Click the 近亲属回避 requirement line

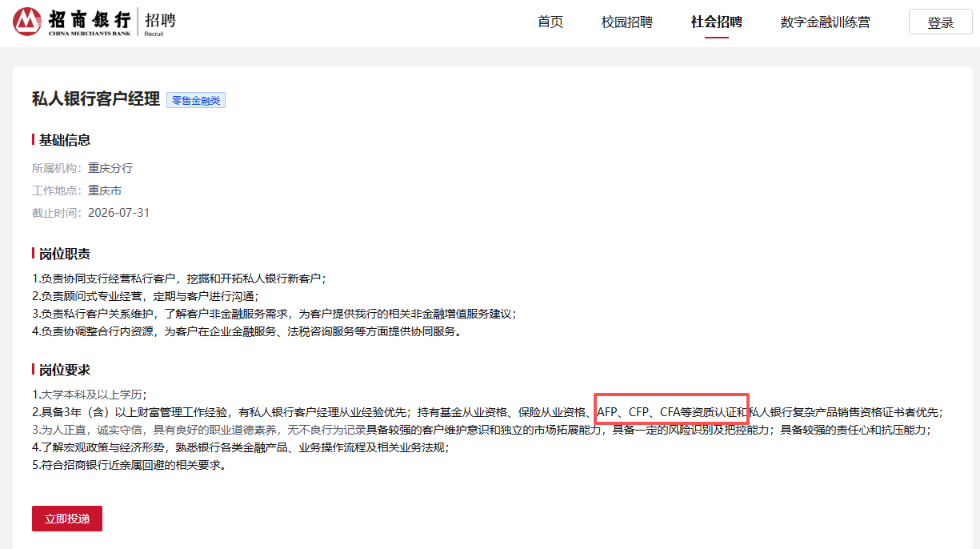(128, 465)
